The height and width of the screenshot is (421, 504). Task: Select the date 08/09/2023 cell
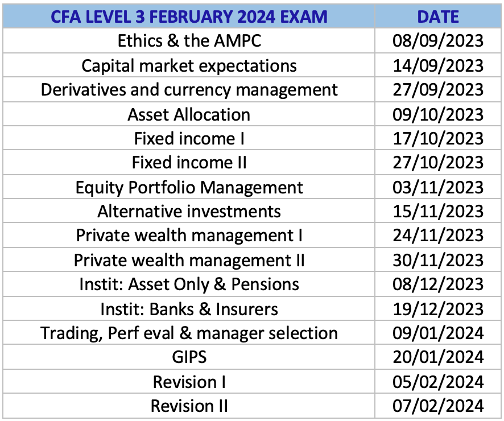coord(438,41)
